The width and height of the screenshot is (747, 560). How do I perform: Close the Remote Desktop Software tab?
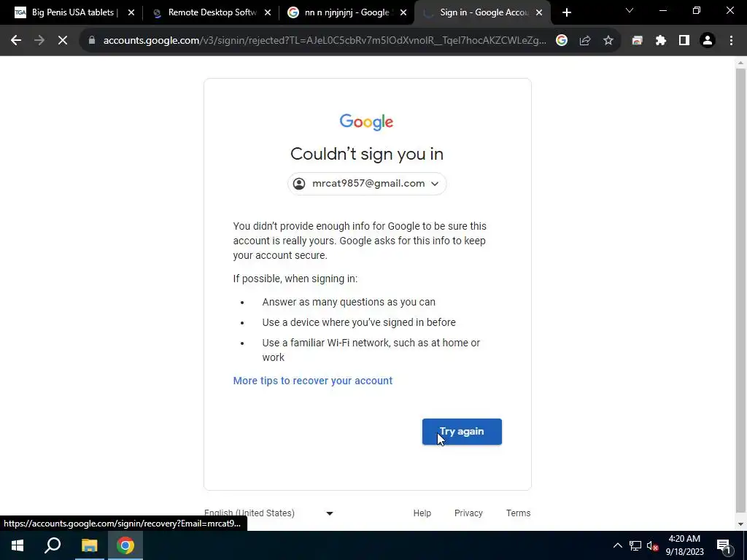click(x=268, y=13)
